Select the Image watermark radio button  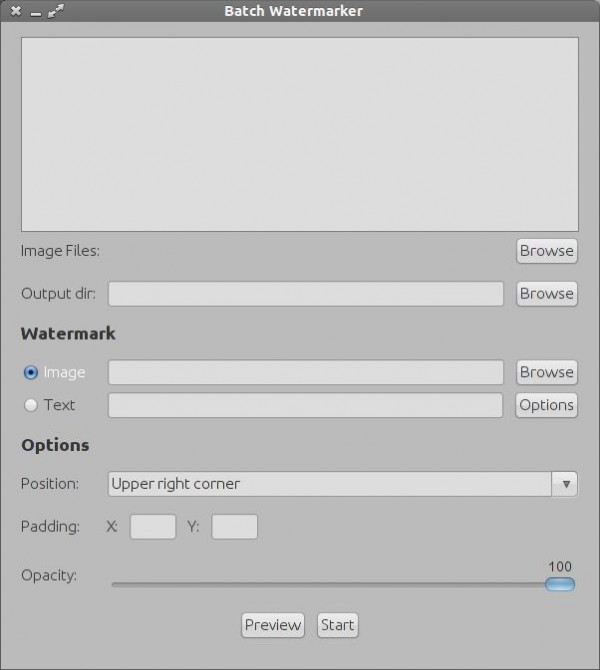[31, 372]
